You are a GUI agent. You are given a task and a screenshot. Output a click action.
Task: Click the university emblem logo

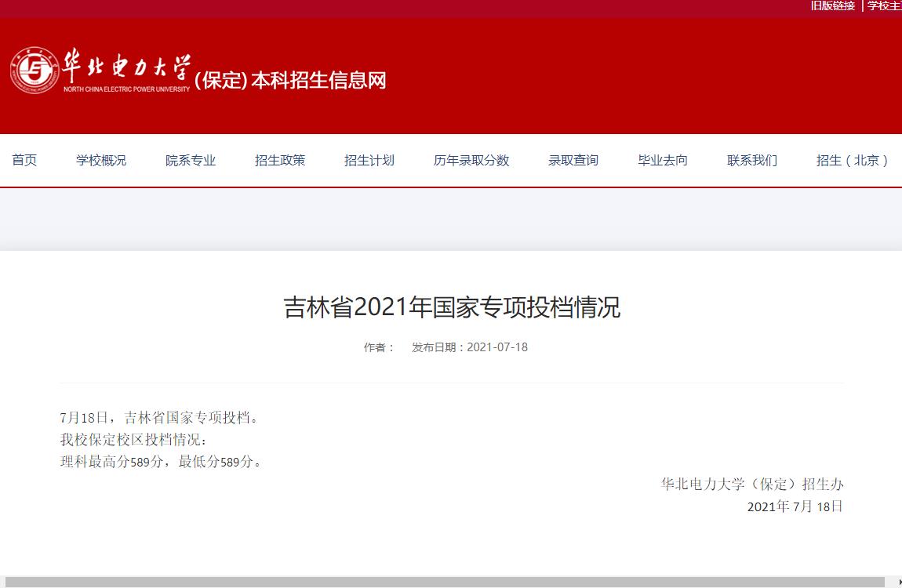(35, 70)
